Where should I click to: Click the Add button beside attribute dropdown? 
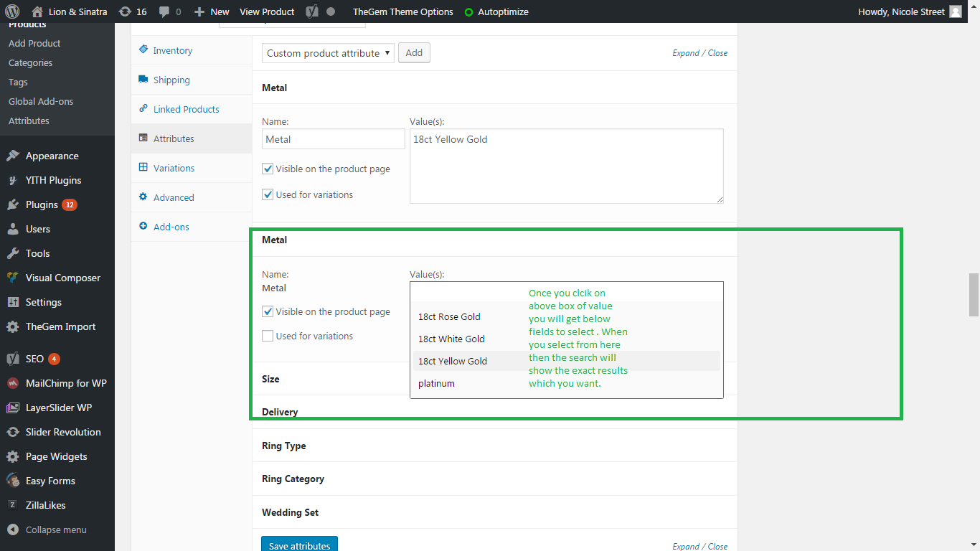pyautogui.click(x=414, y=53)
